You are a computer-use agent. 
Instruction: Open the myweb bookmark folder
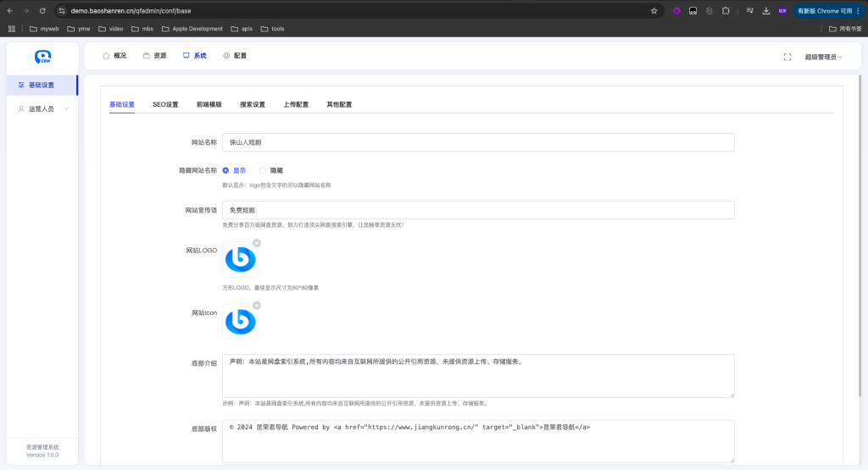(x=44, y=29)
